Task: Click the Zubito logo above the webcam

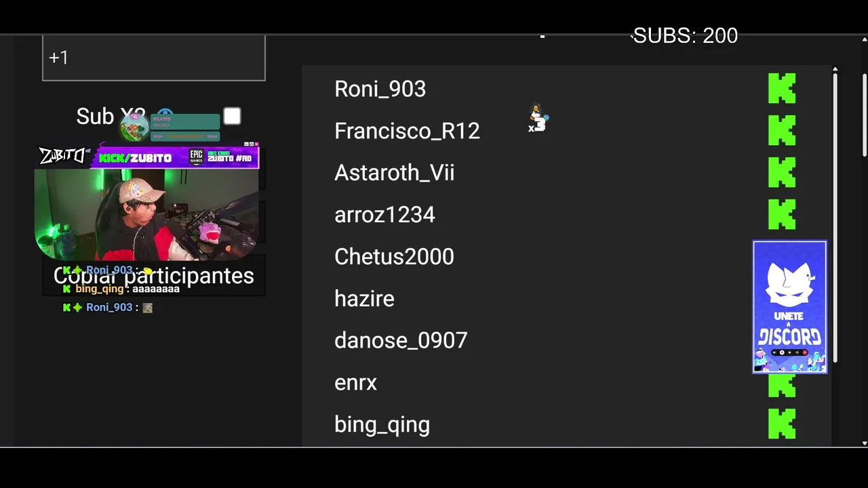Action: (63, 156)
